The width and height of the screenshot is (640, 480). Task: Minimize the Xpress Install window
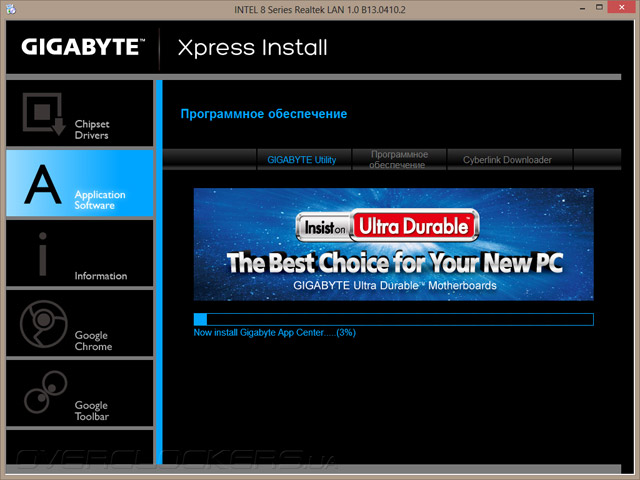click(582, 8)
